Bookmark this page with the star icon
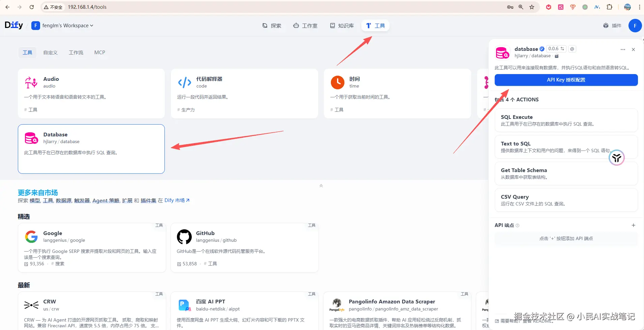The height and width of the screenshot is (330, 644). click(532, 7)
